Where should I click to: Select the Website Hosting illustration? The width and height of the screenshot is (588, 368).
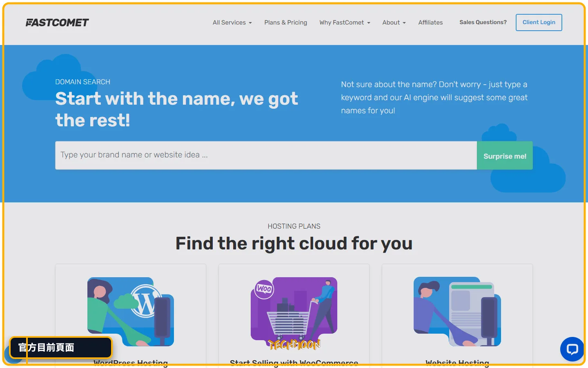[x=457, y=312]
